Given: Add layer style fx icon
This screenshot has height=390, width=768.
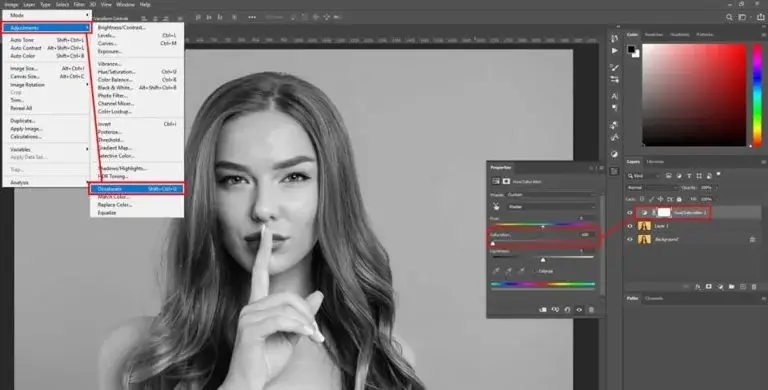Looking at the screenshot, I should pyautogui.click(x=697, y=287).
